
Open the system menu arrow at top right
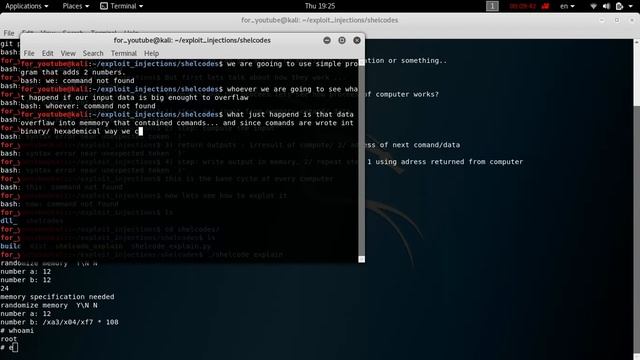coord(631,6)
